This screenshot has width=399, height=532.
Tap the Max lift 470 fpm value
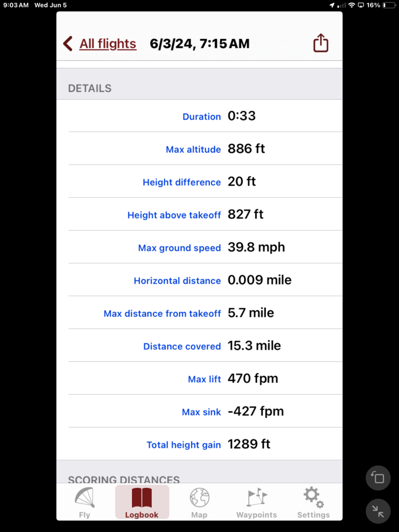point(252,379)
